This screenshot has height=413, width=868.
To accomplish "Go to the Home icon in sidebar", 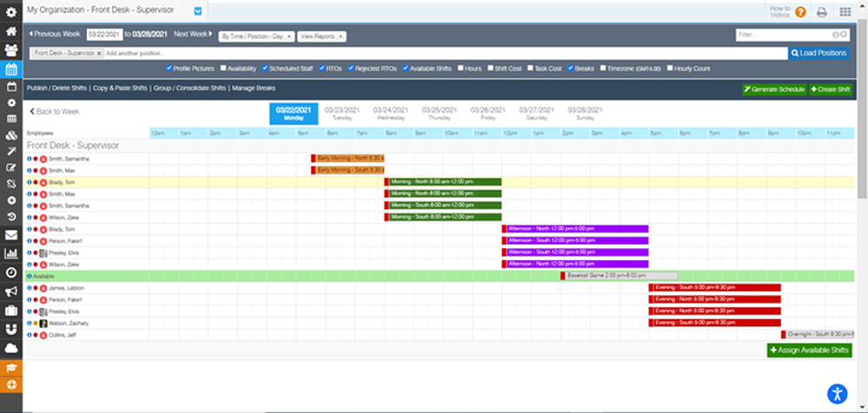I will 11,31.
